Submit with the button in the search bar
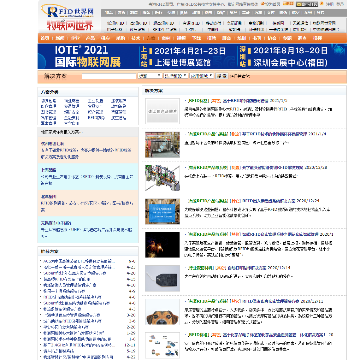This screenshot has height=360, width=360. 222,76
